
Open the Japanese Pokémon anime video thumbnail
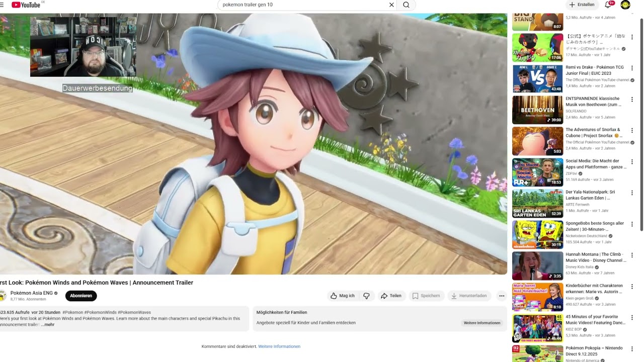tap(537, 48)
